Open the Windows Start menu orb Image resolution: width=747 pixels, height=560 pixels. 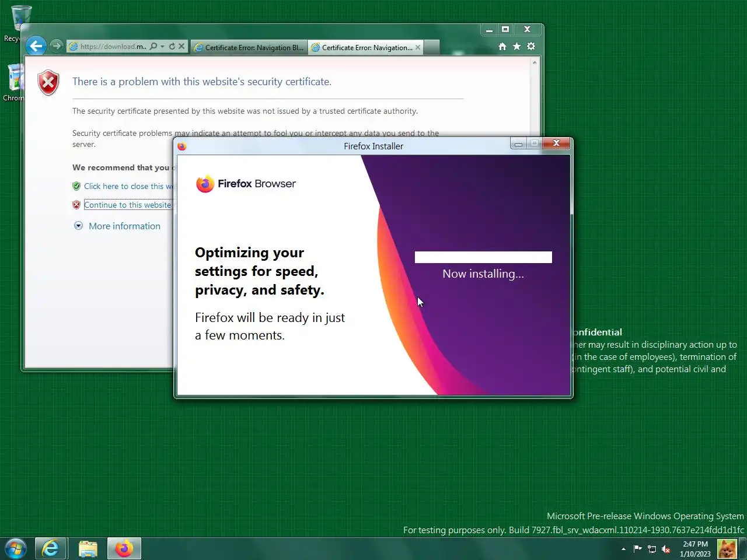(16, 549)
